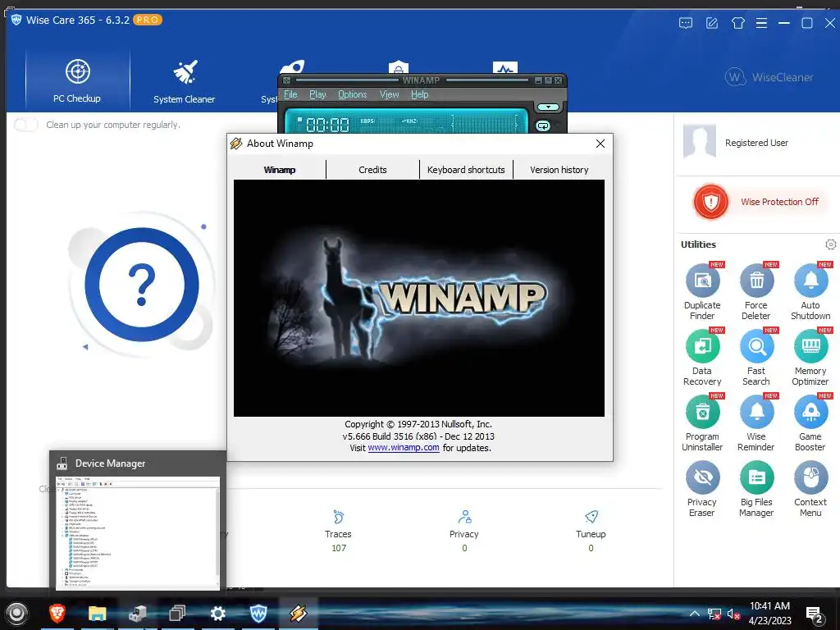
Task: Click Wise Protection Off label
Action: click(779, 202)
